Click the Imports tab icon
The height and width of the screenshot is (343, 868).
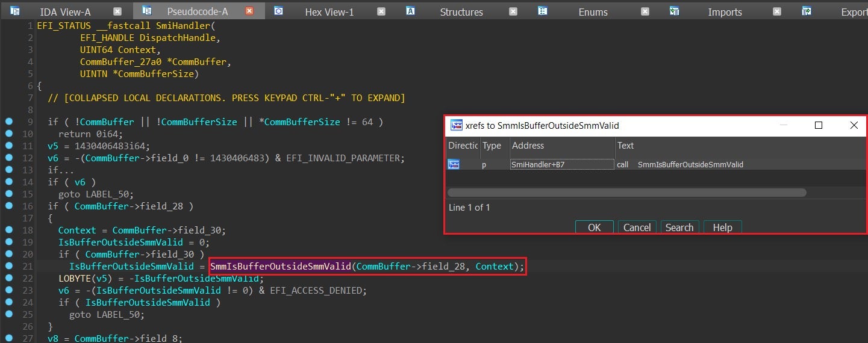tap(675, 11)
